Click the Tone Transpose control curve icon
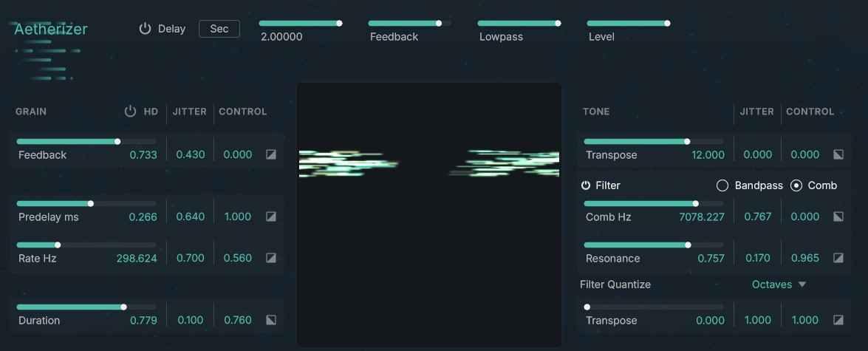Screen dimensions: 868x351 838,154
